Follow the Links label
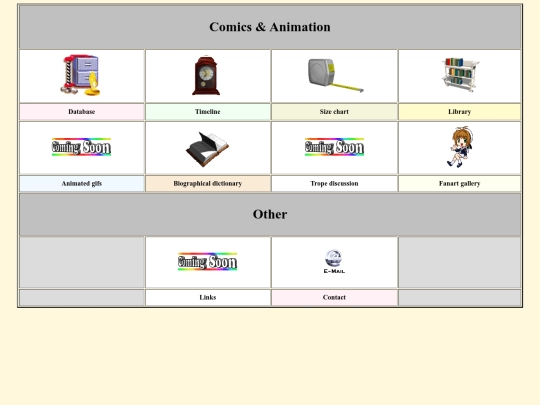Image resolution: width=540 pixels, height=405 pixels. click(x=208, y=297)
